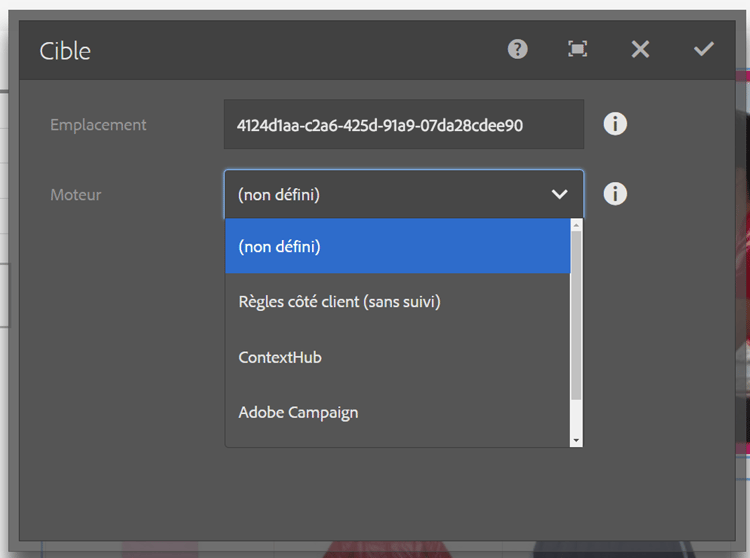
Task: Click the scrollbar down arrow in list
Action: tap(576, 440)
